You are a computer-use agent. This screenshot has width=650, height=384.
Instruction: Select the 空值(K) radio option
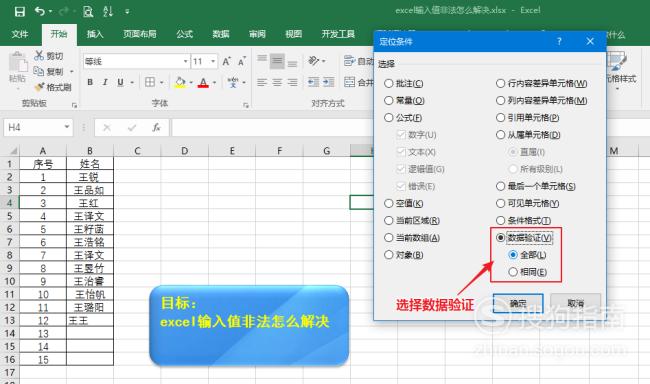tap(388, 203)
